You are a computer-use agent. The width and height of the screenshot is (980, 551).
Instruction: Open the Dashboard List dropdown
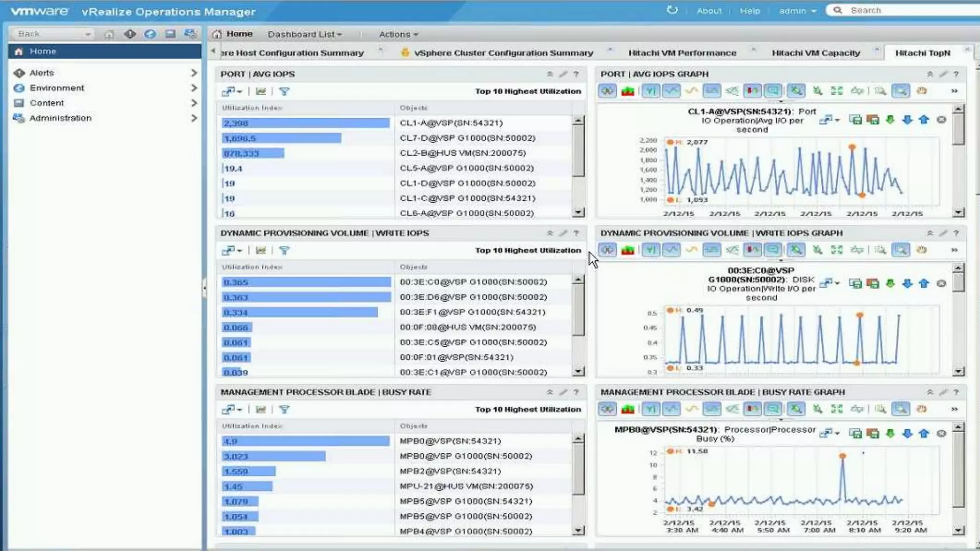click(x=305, y=34)
